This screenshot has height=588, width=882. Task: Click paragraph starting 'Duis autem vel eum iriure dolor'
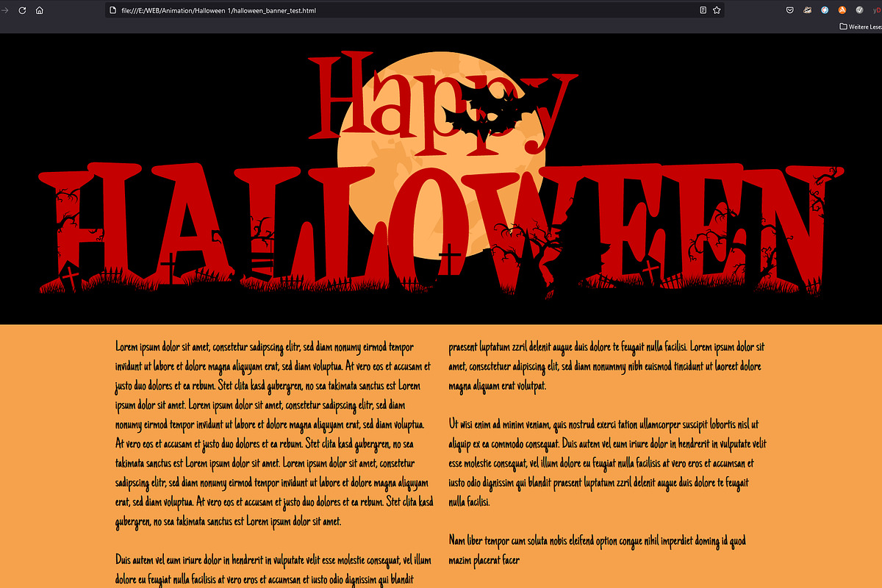(273, 569)
